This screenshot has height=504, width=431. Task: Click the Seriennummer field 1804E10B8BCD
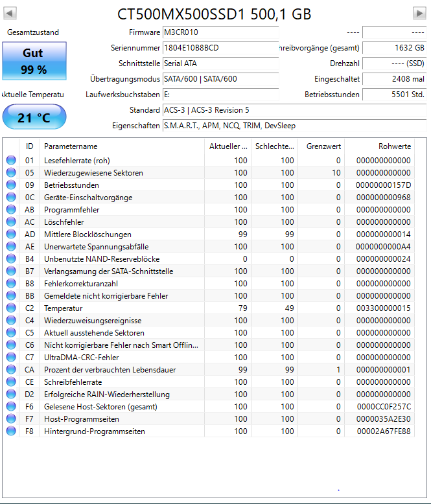(220, 48)
